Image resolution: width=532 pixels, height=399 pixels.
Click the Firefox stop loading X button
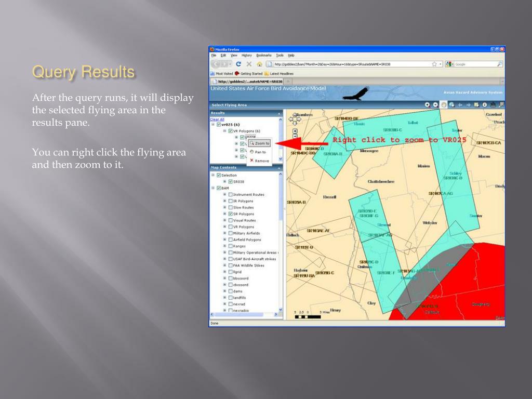[x=249, y=64]
